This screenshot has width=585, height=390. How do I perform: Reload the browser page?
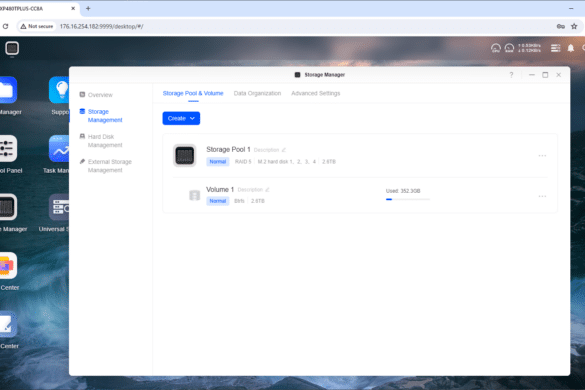5,26
